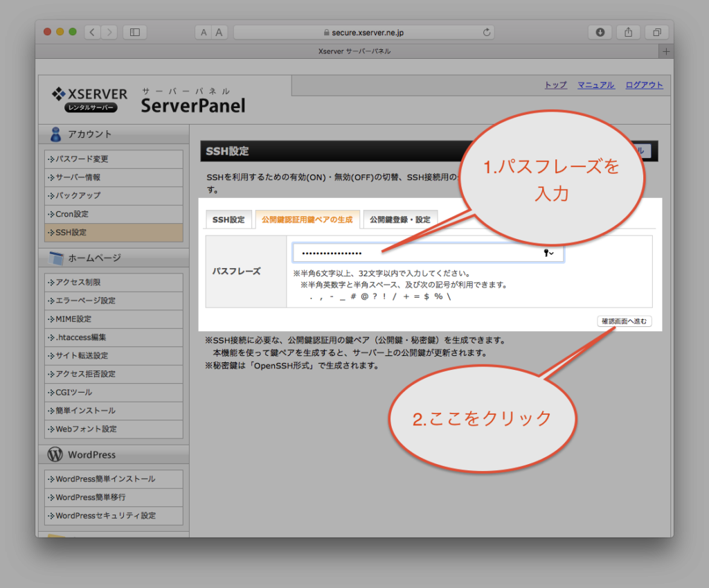This screenshot has width=709, height=588.
Task: Open .htaccess編集 in the sidebar
Action: [x=114, y=337]
